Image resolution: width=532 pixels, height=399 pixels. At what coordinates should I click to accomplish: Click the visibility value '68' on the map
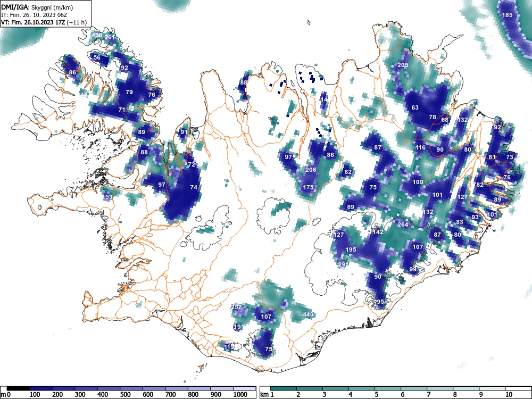click(x=445, y=120)
